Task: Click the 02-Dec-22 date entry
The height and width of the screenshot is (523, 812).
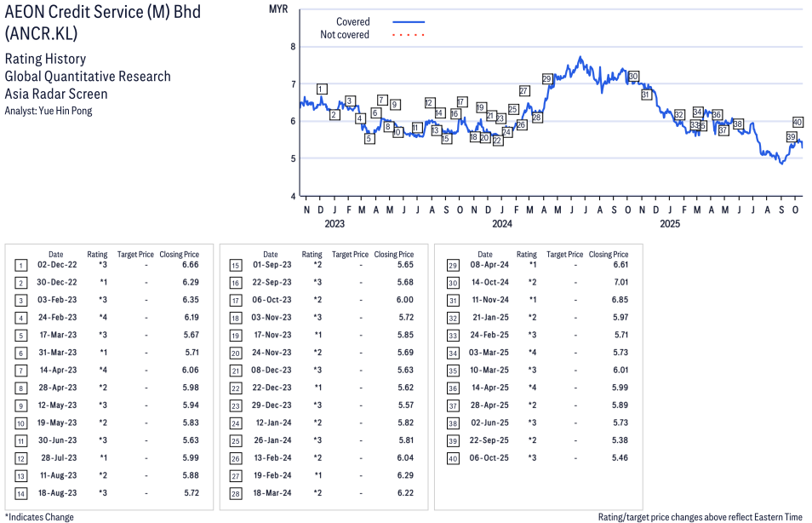Action: [55, 266]
